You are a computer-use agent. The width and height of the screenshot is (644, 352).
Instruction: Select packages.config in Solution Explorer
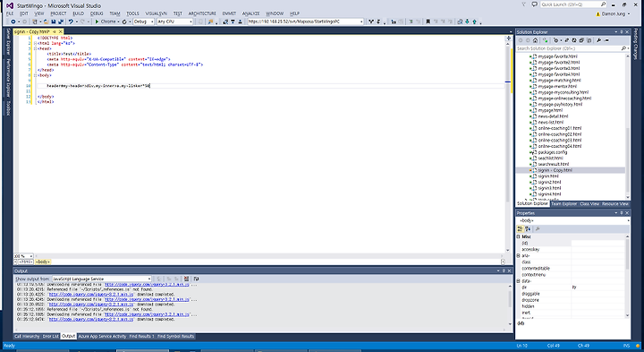[553, 152]
